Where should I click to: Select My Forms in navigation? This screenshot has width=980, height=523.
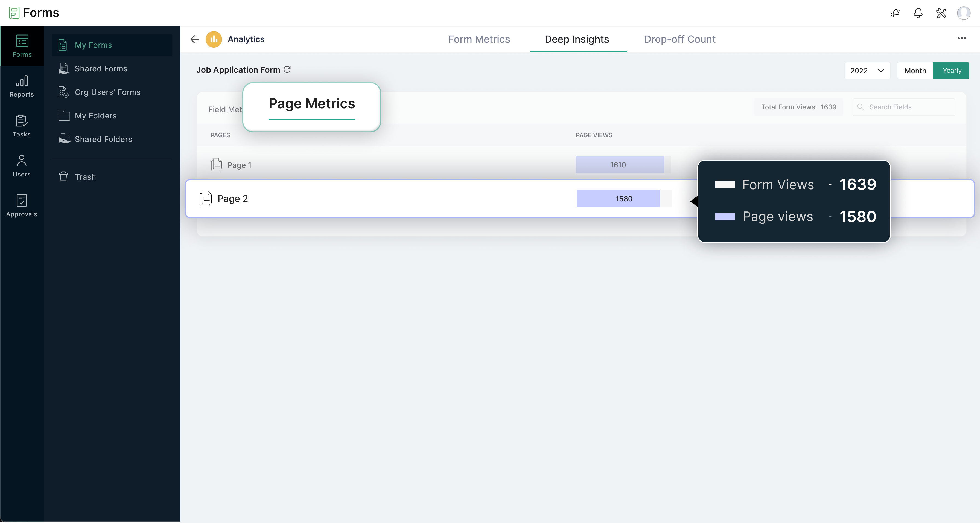112,45
